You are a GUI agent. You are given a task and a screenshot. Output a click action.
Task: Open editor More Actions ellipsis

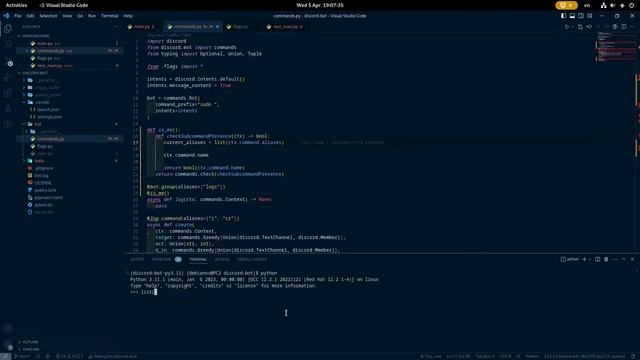632,27
